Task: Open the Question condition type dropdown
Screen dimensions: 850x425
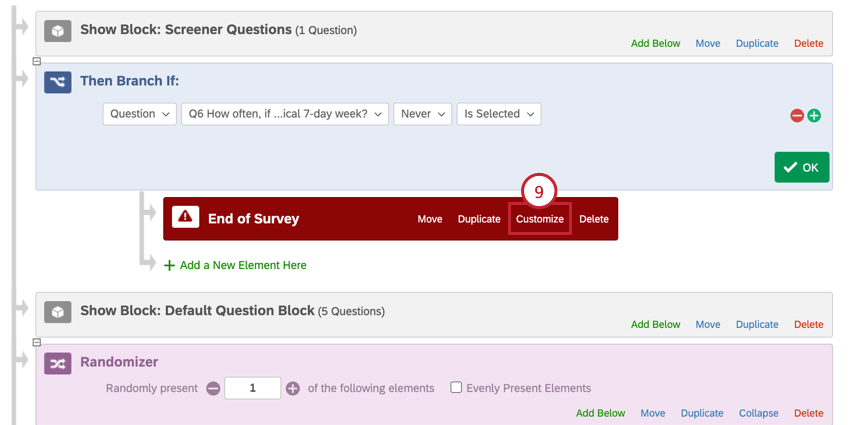Action: coord(140,114)
